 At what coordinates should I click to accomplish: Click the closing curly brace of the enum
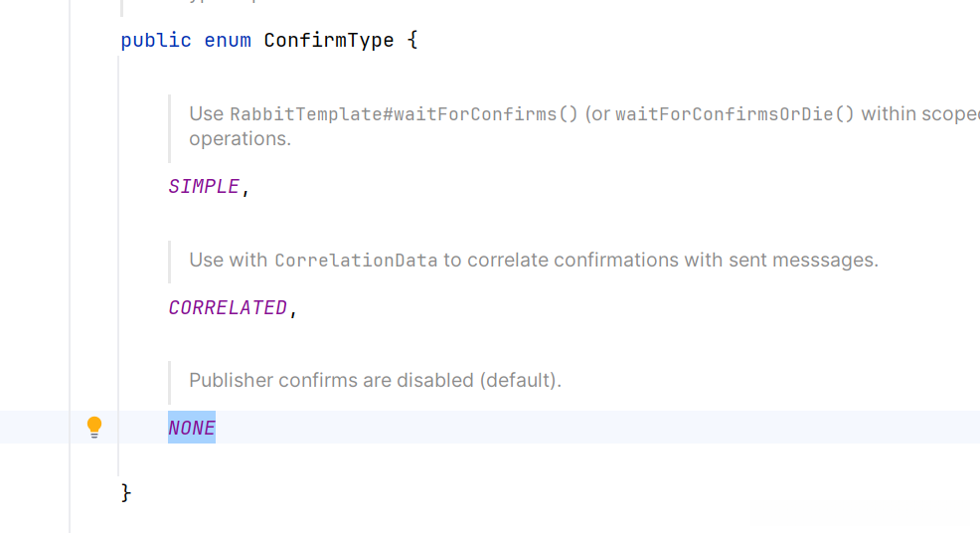click(126, 492)
